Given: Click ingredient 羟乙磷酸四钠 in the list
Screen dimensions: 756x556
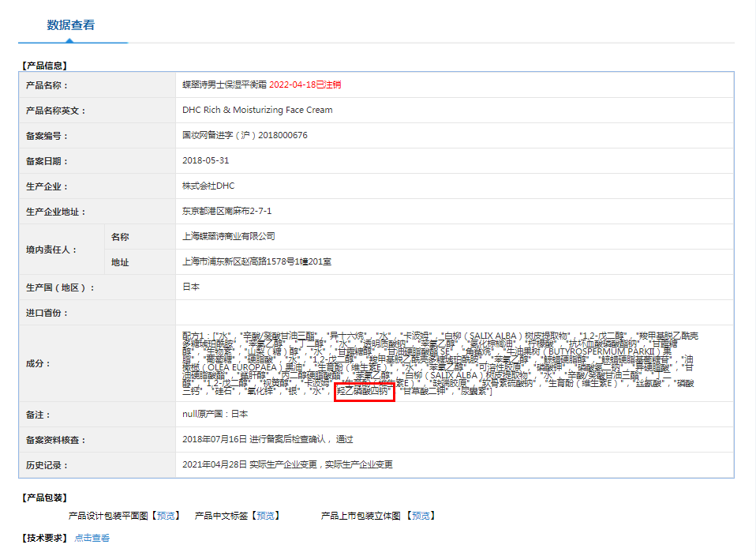Looking at the screenshot, I should click(x=364, y=391).
